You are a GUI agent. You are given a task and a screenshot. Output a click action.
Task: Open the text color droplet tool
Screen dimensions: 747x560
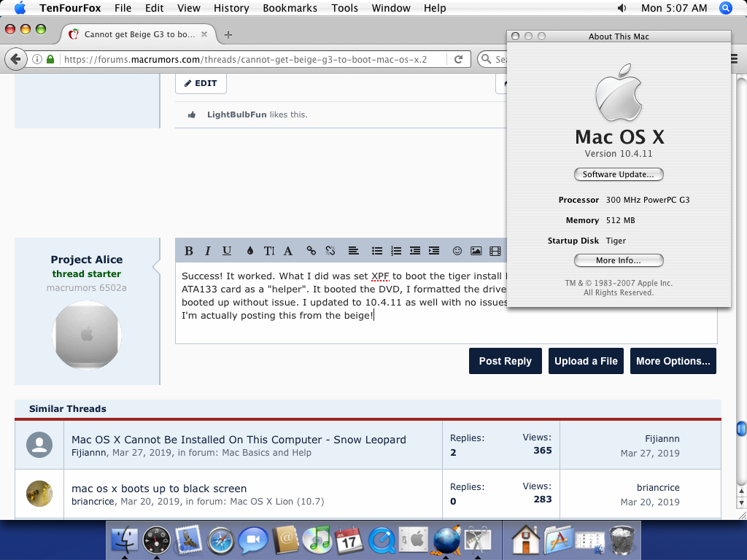coord(249,251)
